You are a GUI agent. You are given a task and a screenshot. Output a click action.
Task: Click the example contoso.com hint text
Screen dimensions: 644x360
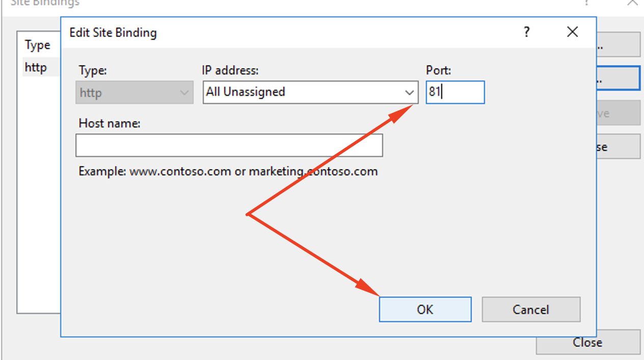pyautogui.click(x=228, y=171)
